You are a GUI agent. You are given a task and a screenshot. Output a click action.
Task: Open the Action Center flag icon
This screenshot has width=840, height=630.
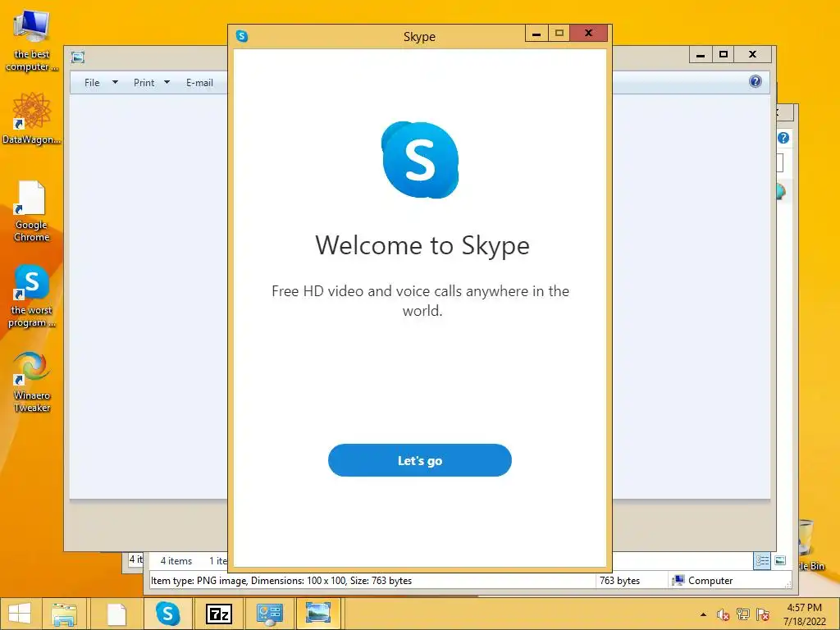763,614
